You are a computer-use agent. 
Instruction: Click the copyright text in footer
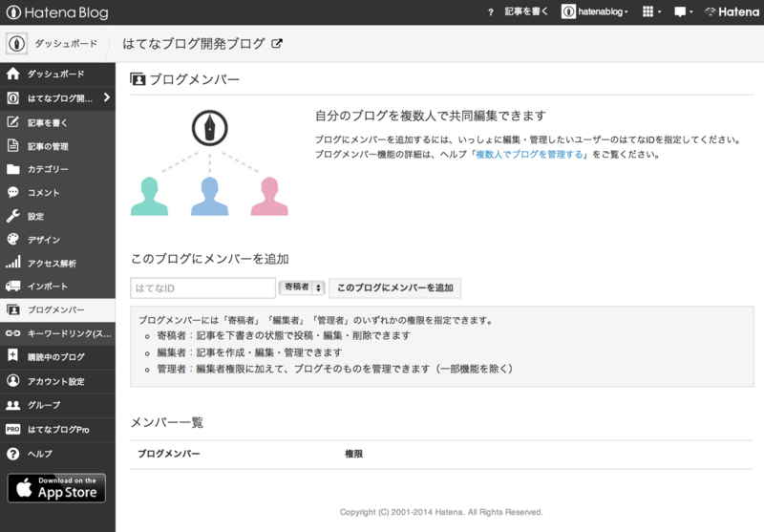point(441,512)
